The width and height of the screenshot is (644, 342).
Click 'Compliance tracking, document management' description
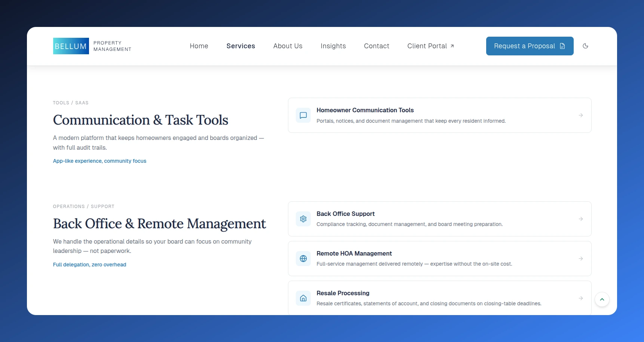pyautogui.click(x=410, y=224)
